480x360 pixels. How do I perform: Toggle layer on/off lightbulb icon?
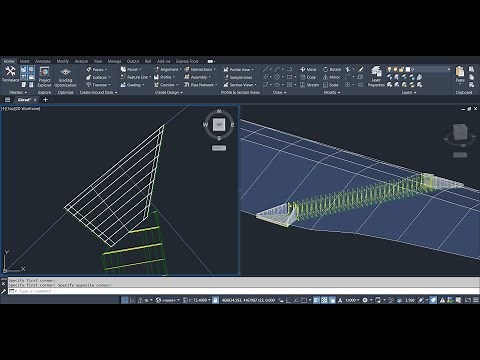pyautogui.click(x=389, y=69)
